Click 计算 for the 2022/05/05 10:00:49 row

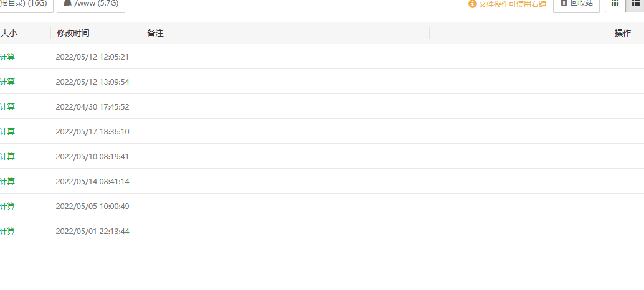(x=7, y=207)
